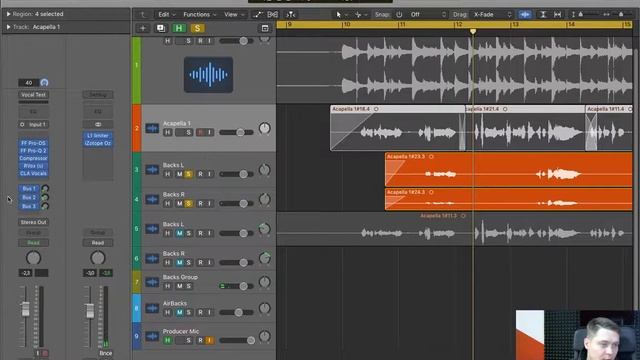Open the pointer tool menu

pos(341,15)
